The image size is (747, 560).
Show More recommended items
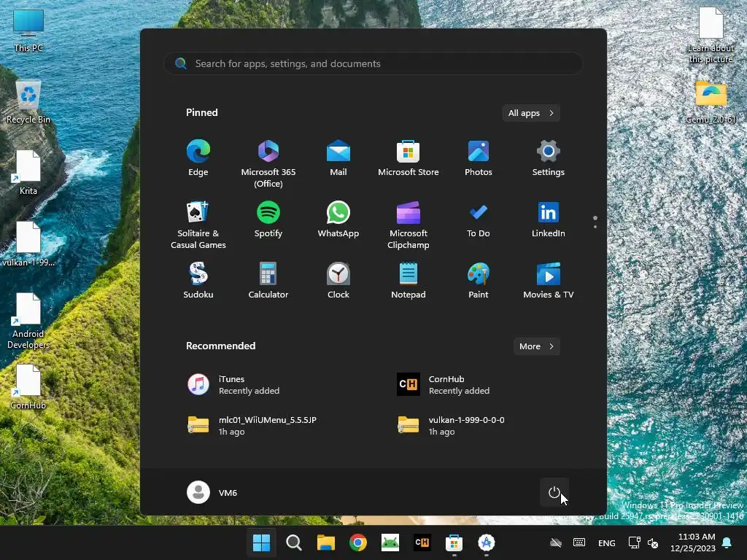tap(536, 346)
